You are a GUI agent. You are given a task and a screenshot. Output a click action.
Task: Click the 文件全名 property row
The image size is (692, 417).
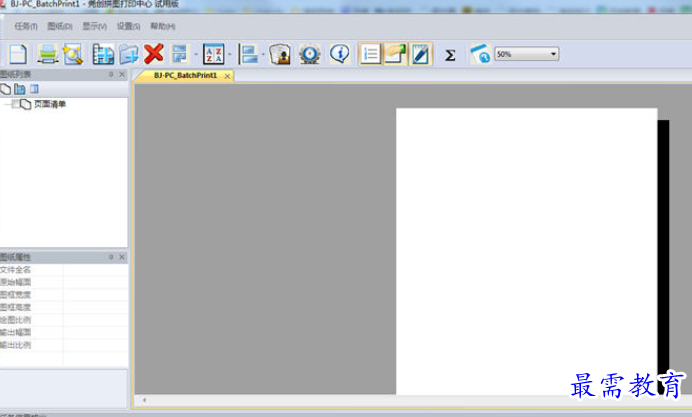pyautogui.click(x=64, y=270)
